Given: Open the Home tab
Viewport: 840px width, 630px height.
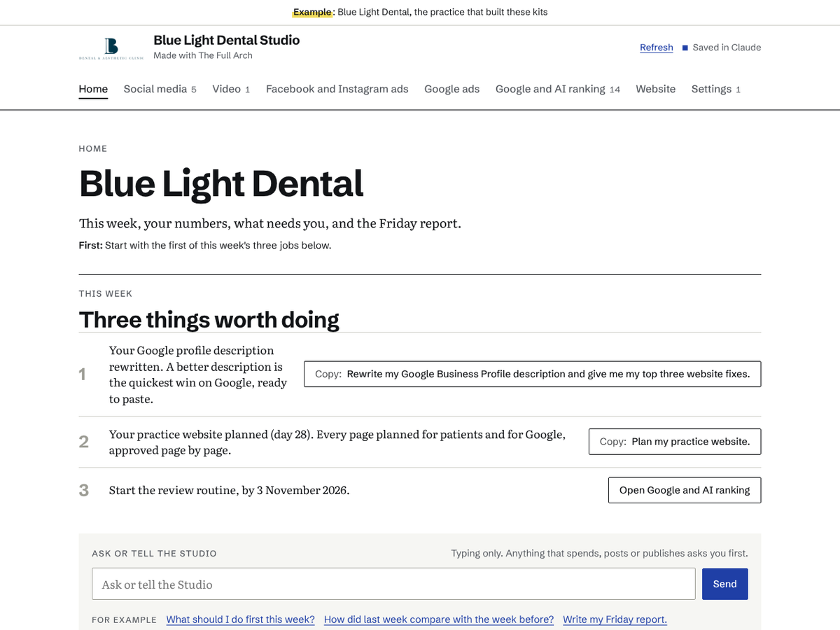Looking at the screenshot, I should click(93, 89).
